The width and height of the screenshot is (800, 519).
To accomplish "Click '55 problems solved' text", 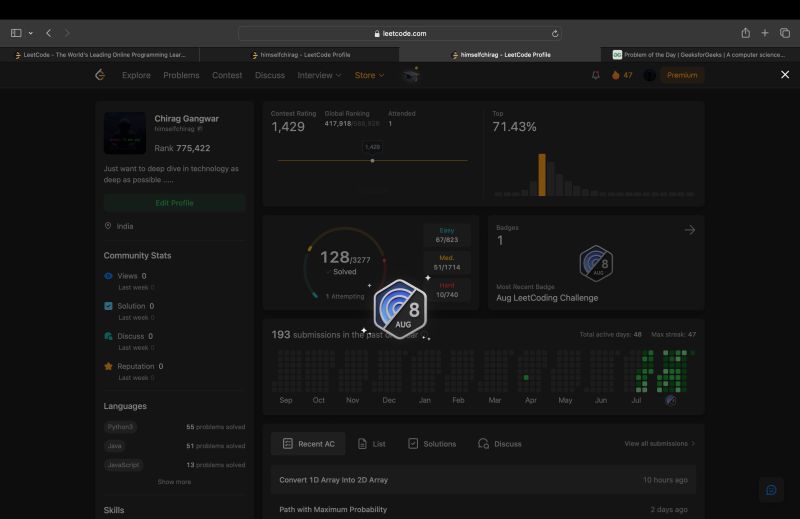I will tap(215, 427).
